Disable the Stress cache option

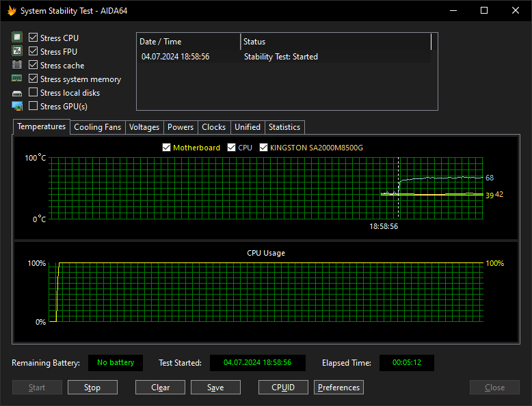point(33,65)
